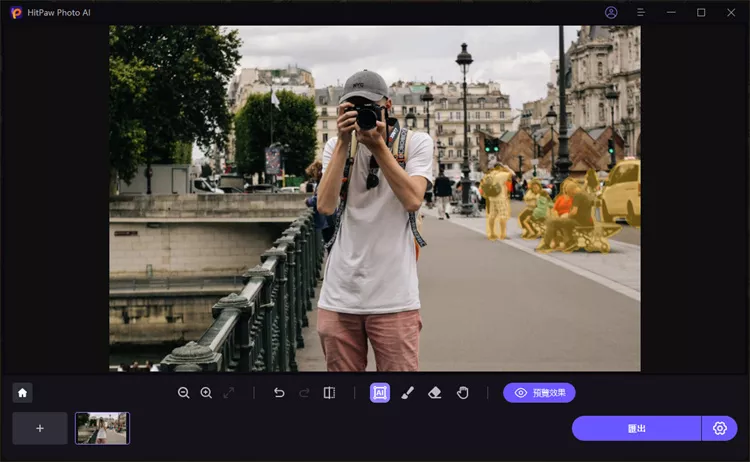Select the AI auto-selection tool

click(x=380, y=393)
